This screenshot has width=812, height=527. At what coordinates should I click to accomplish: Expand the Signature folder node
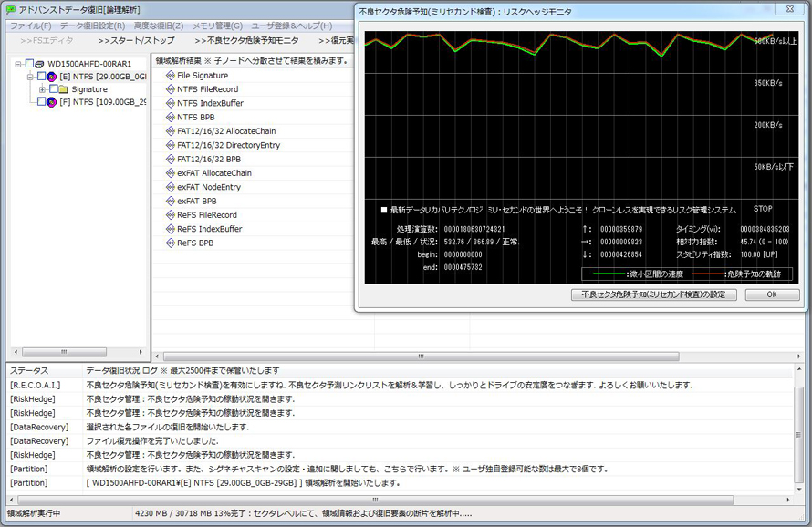point(42,89)
